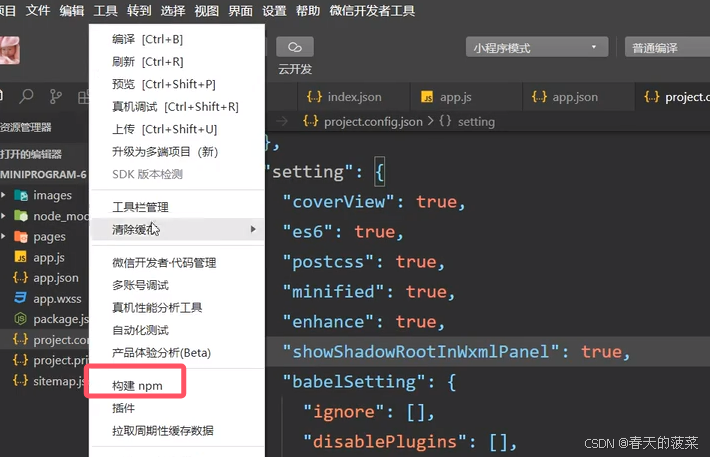Screen dimensions: 710x457
Task: Click the 云开发 cloud icon button
Action: [x=295, y=47]
